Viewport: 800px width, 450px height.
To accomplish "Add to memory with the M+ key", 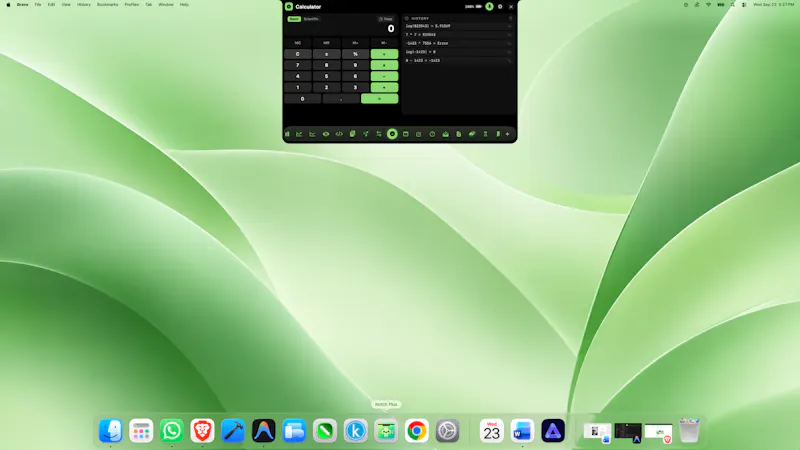I will [x=355, y=43].
